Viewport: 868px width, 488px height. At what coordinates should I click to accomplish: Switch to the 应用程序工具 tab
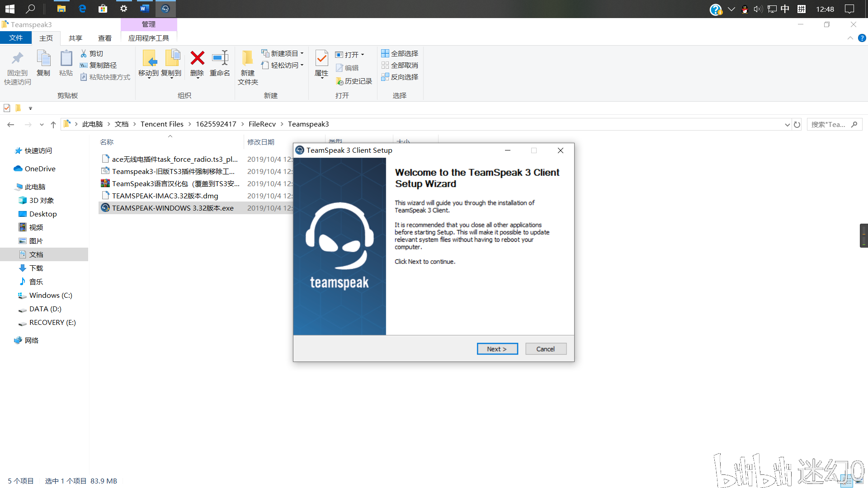[x=149, y=38]
